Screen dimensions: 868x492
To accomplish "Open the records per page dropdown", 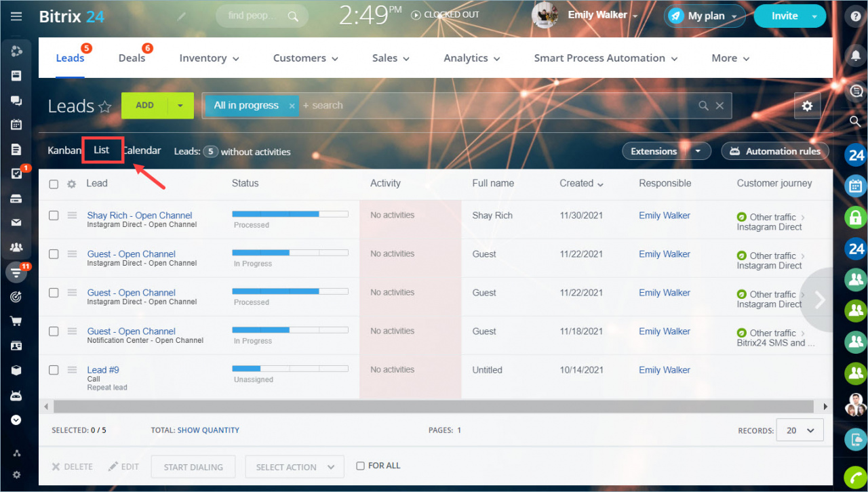I will [x=801, y=430].
